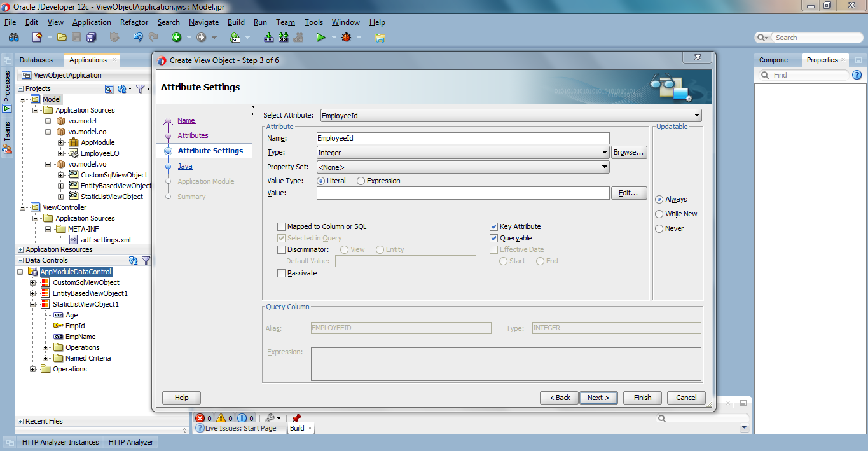868x451 pixels.
Task: Uncheck the Key Attribute checkbox
Action: click(x=493, y=226)
